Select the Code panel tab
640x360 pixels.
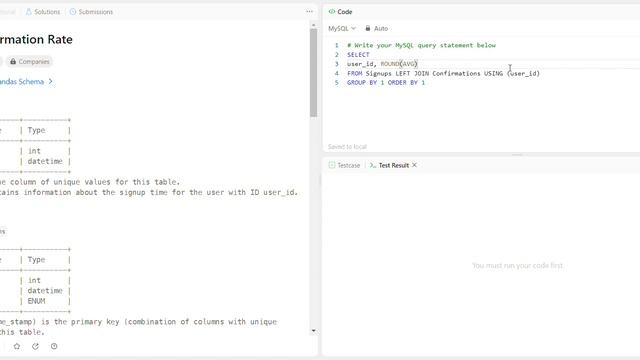tap(340, 12)
